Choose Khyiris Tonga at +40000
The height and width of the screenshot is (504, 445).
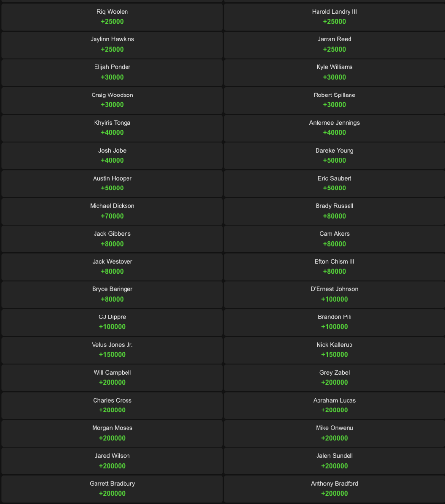pos(112,128)
